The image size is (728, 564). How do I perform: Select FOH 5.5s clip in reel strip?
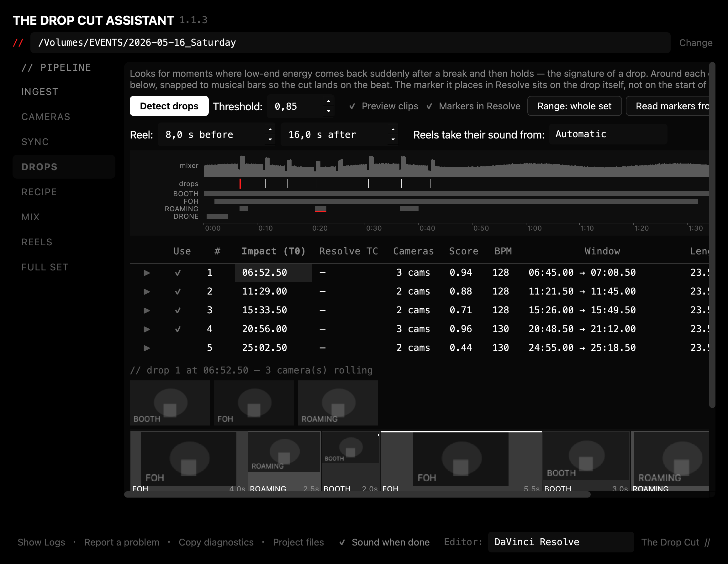click(461, 462)
